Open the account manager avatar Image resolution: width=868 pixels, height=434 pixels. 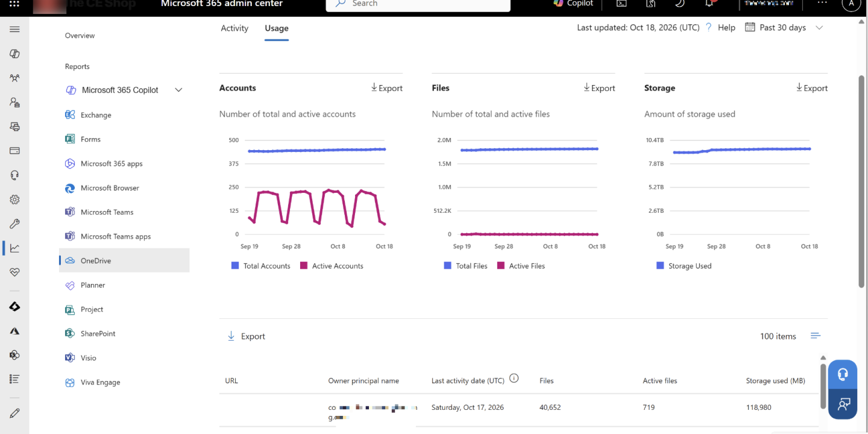pyautogui.click(x=851, y=4)
